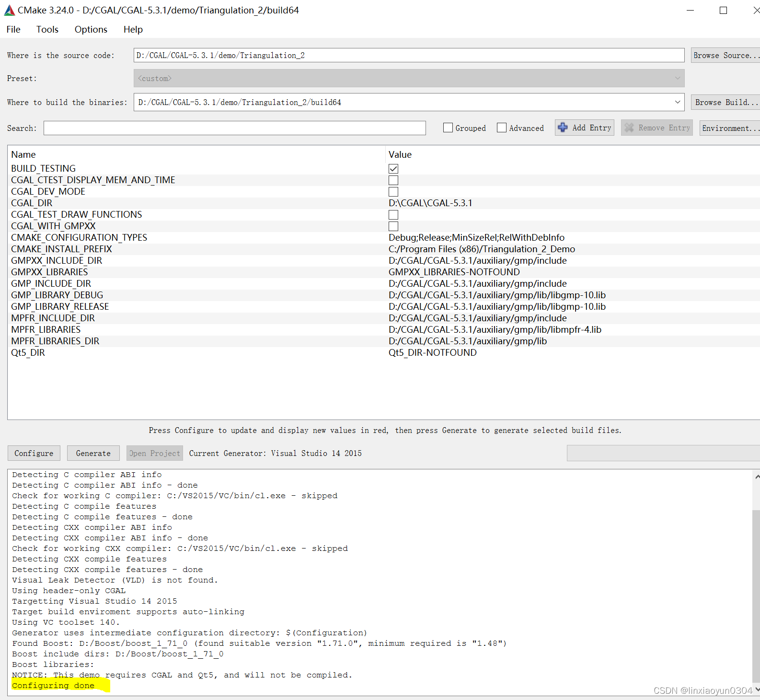Click the Remove Entry button
This screenshot has height=700, width=760.
[x=657, y=128]
